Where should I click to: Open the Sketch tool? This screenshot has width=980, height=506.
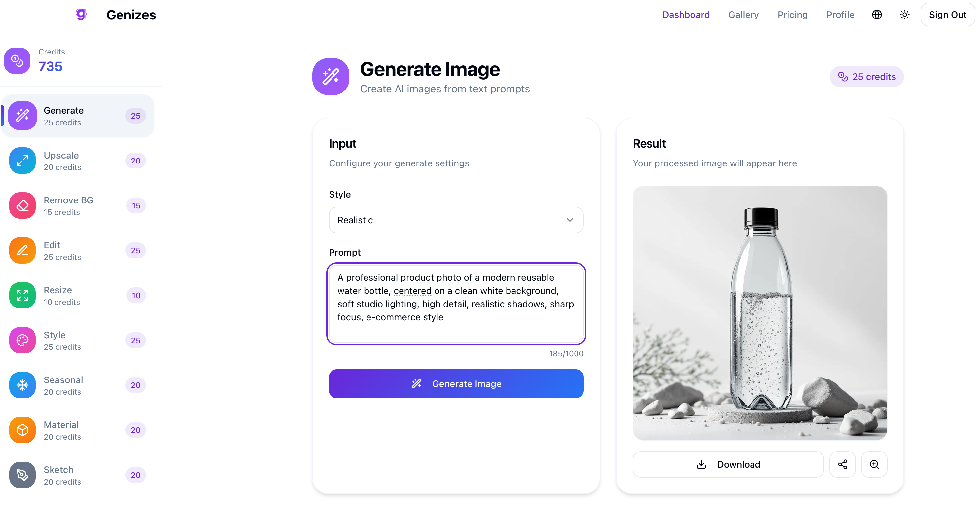[x=77, y=475]
